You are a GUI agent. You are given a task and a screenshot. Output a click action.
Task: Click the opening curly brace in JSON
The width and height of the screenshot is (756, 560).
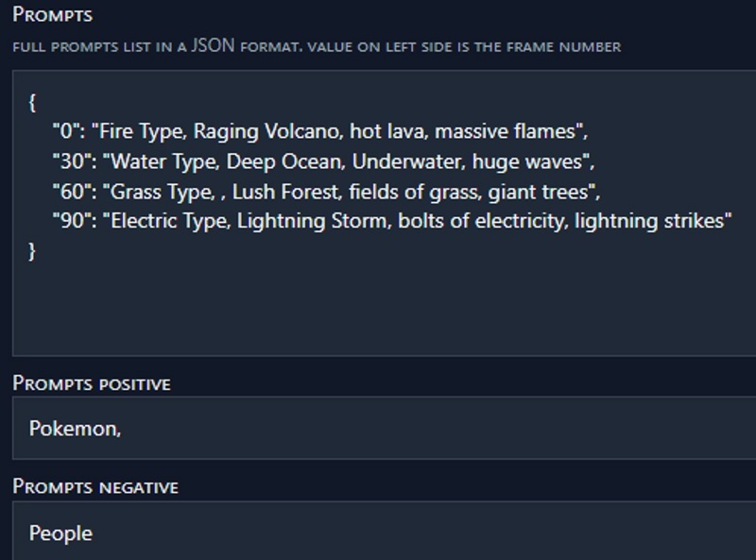[32, 103]
